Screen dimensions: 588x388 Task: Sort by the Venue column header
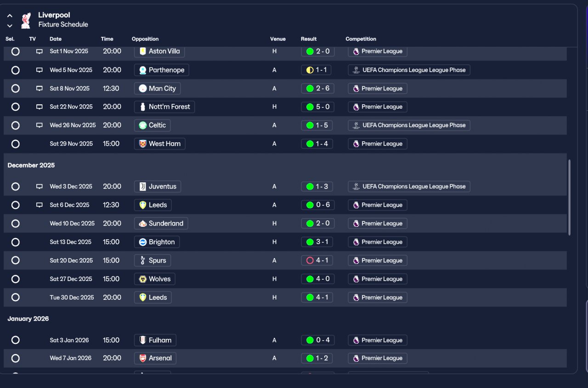pos(278,39)
